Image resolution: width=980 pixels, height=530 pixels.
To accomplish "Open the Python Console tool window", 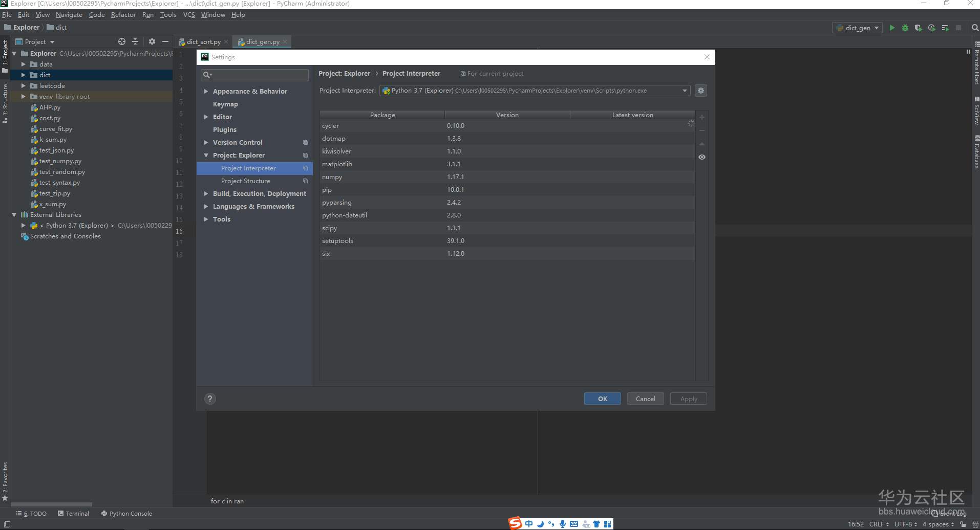I will click(x=126, y=514).
